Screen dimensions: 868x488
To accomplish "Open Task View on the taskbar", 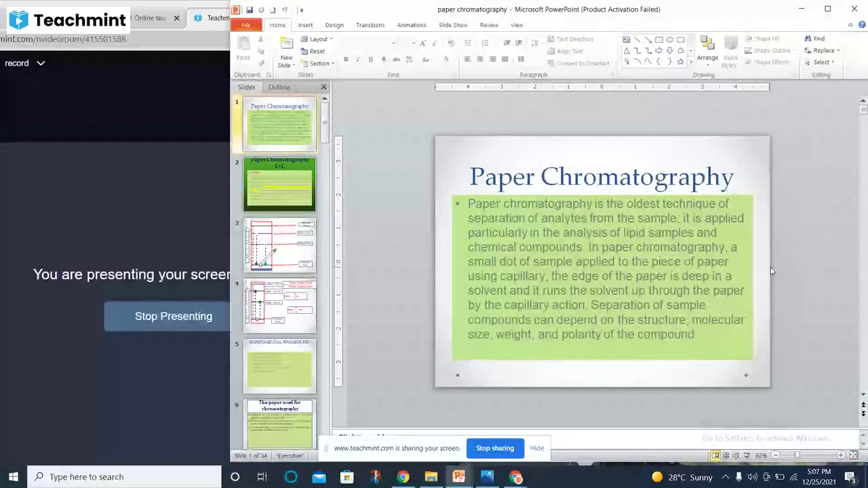I will [x=262, y=477].
